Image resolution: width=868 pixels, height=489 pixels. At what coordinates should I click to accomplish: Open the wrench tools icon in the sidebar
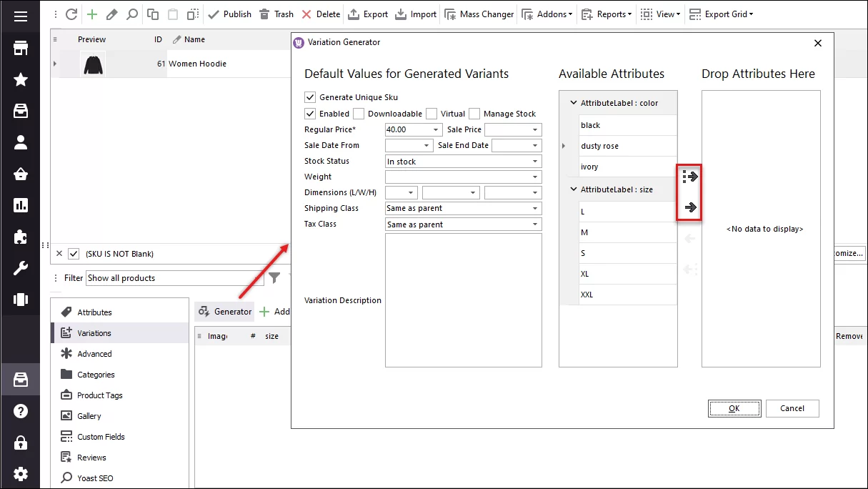(x=20, y=268)
